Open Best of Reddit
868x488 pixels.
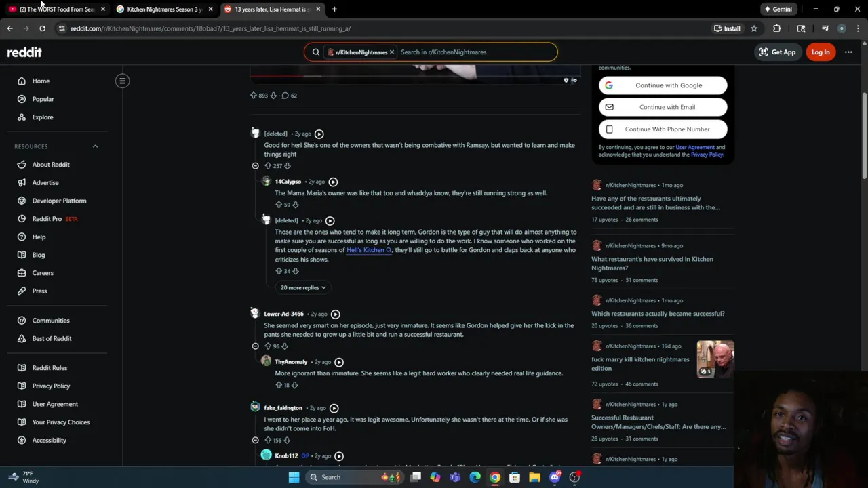[52, 338]
